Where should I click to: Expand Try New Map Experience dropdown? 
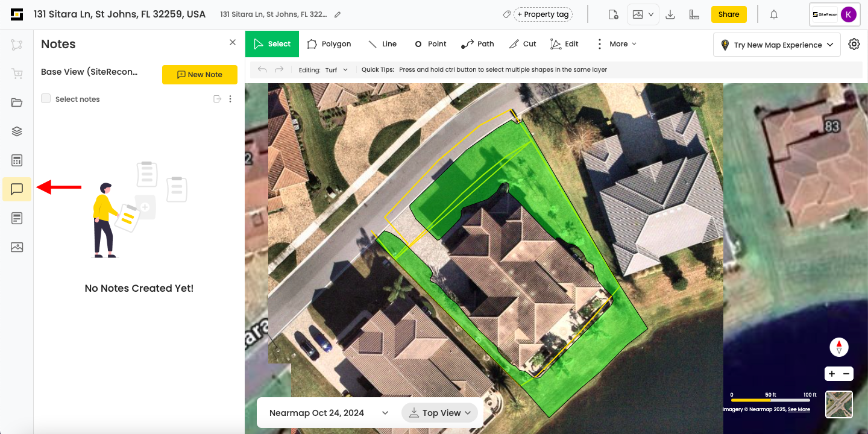coord(777,45)
